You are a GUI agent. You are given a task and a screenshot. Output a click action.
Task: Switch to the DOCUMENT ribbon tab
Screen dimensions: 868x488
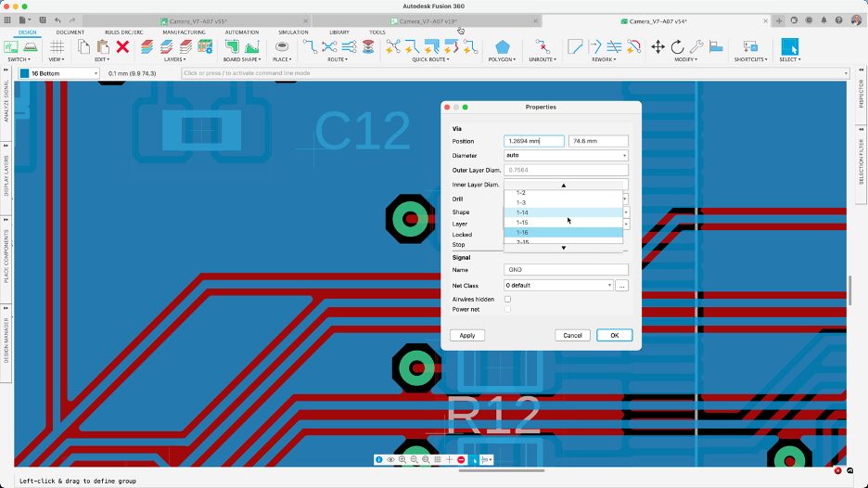70,32
